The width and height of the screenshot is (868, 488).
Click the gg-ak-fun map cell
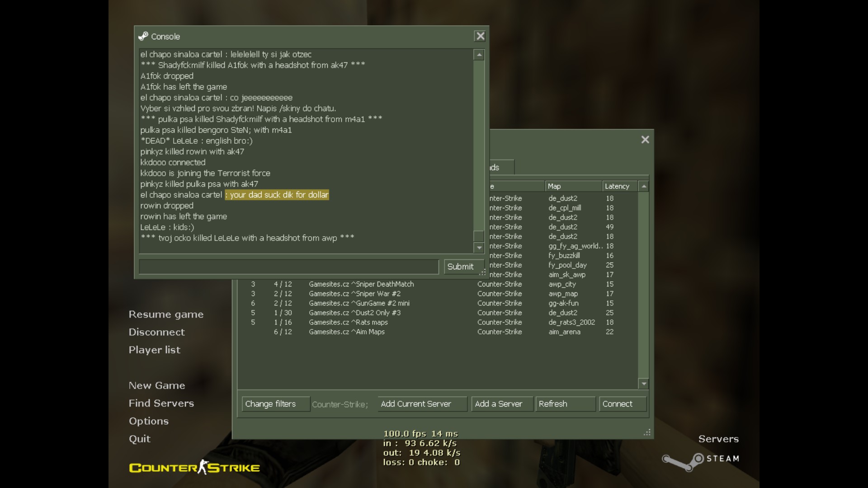(563, 303)
